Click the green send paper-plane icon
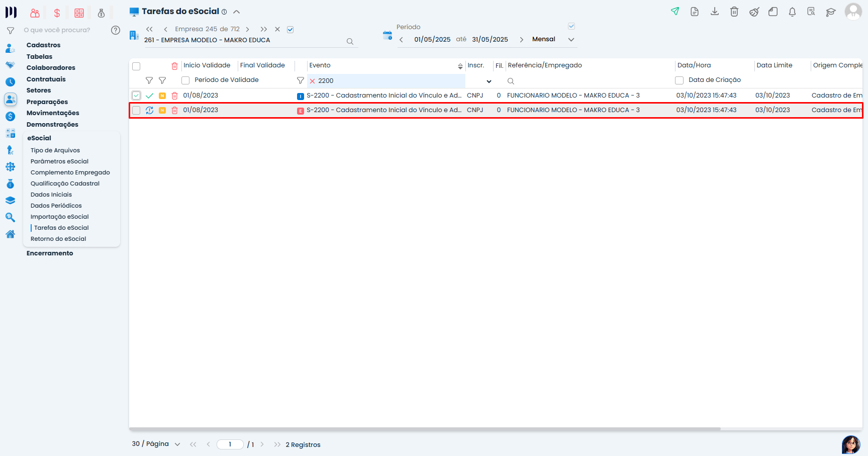 click(x=675, y=12)
